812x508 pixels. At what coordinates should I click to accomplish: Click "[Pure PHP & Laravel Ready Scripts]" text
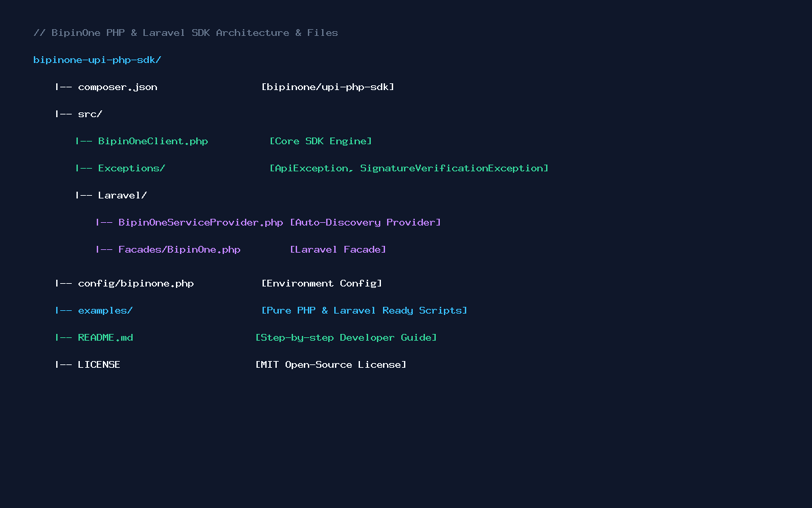pos(364,310)
